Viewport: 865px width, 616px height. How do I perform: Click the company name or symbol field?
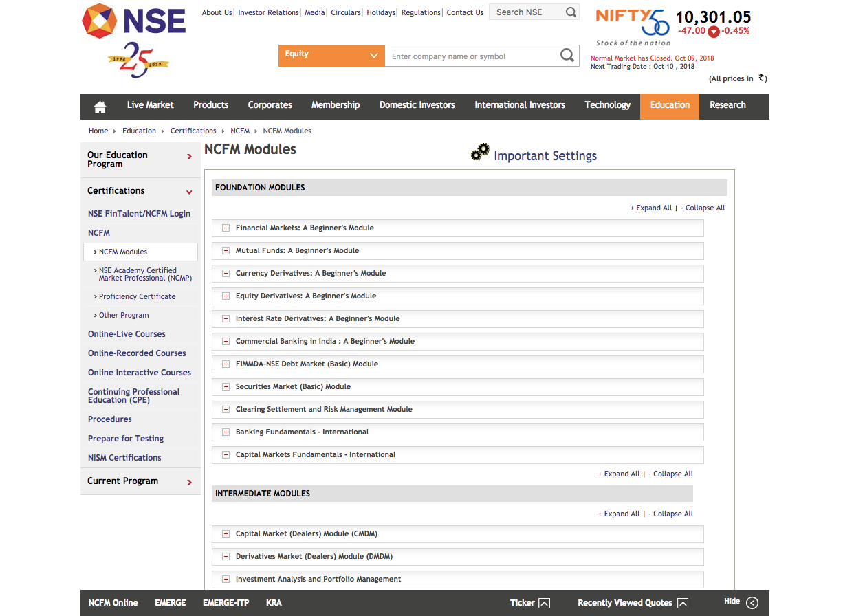tap(471, 56)
